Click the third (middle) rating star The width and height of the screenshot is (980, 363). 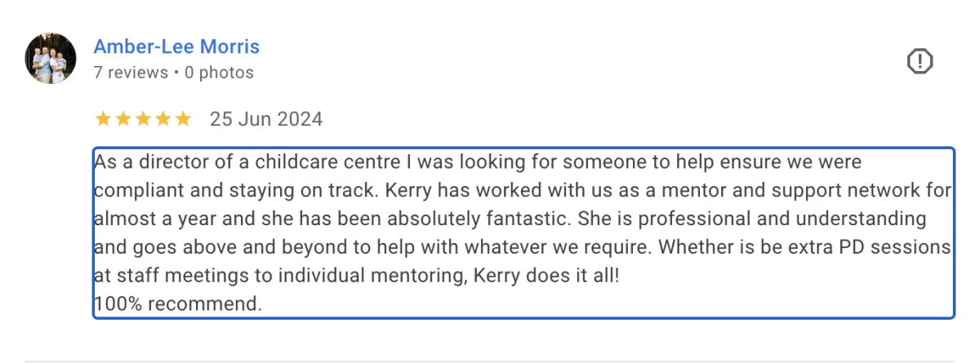pyautogui.click(x=143, y=119)
